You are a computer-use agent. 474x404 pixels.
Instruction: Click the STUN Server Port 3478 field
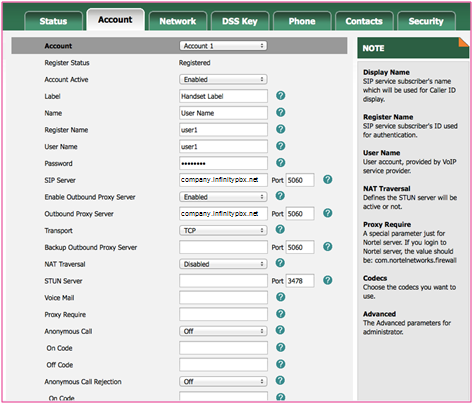(x=300, y=281)
